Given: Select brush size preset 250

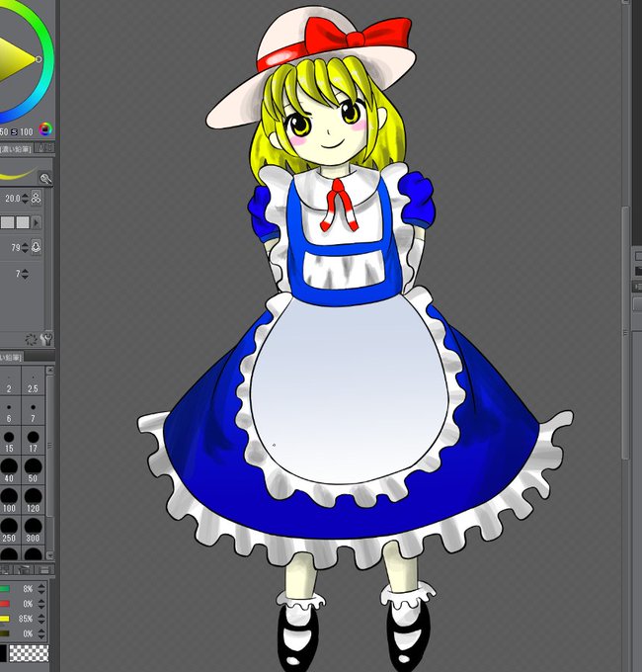Looking at the screenshot, I should point(9,530).
